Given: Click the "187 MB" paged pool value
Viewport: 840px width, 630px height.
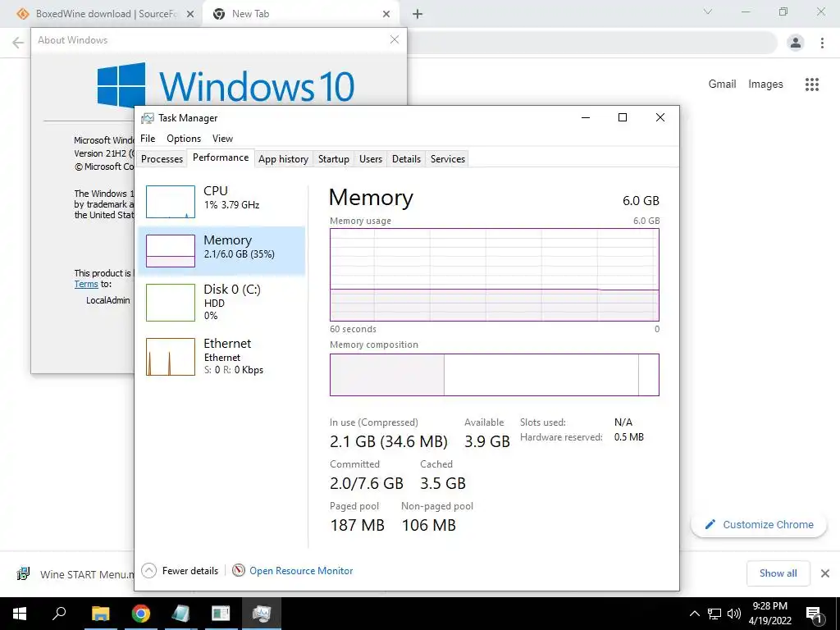Looking at the screenshot, I should click(358, 525).
